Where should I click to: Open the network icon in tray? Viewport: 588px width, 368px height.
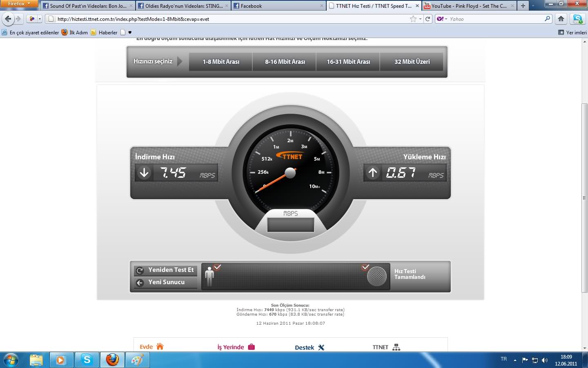click(x=535, y=360)
